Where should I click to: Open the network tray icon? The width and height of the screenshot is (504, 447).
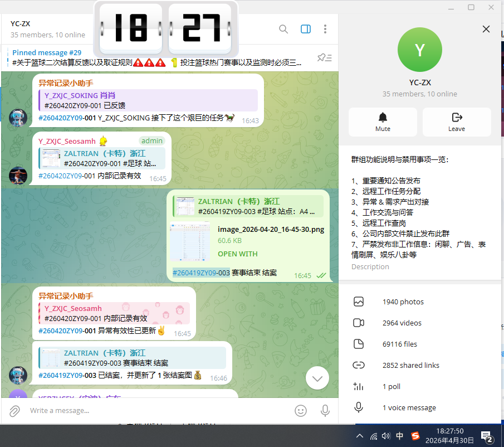(374, 436)
